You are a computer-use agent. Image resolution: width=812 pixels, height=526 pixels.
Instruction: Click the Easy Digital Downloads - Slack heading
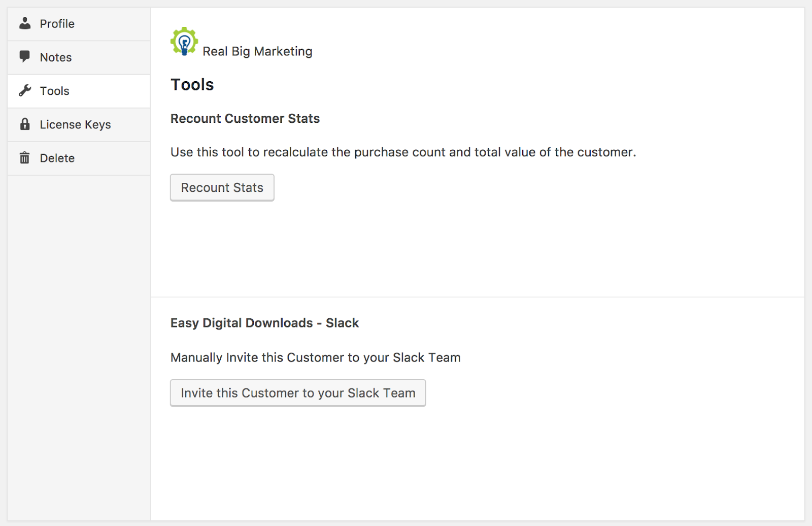(264, 323)
